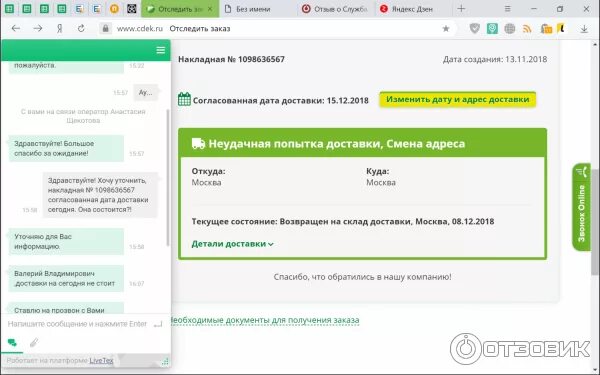
Task: Switch to the Без имени tab
Action: (253, 9)
